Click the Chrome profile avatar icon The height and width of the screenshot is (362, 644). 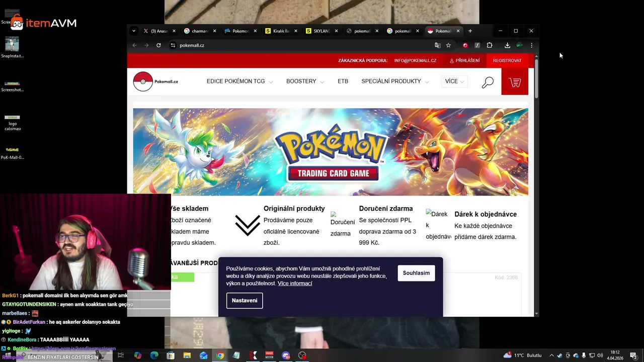519,45
